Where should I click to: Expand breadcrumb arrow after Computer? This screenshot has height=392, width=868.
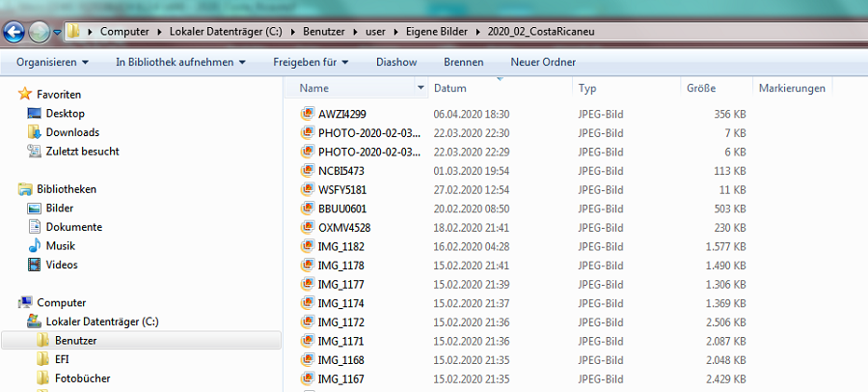pyautogui.click(x=158, y=32)
